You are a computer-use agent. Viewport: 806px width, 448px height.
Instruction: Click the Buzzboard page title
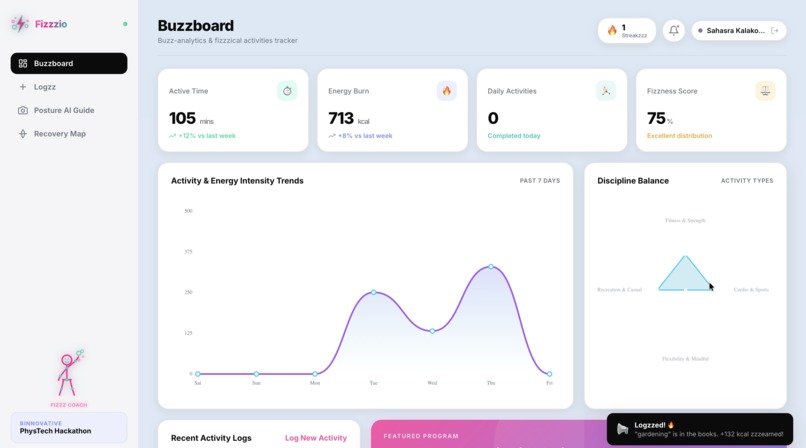[196, 26]
